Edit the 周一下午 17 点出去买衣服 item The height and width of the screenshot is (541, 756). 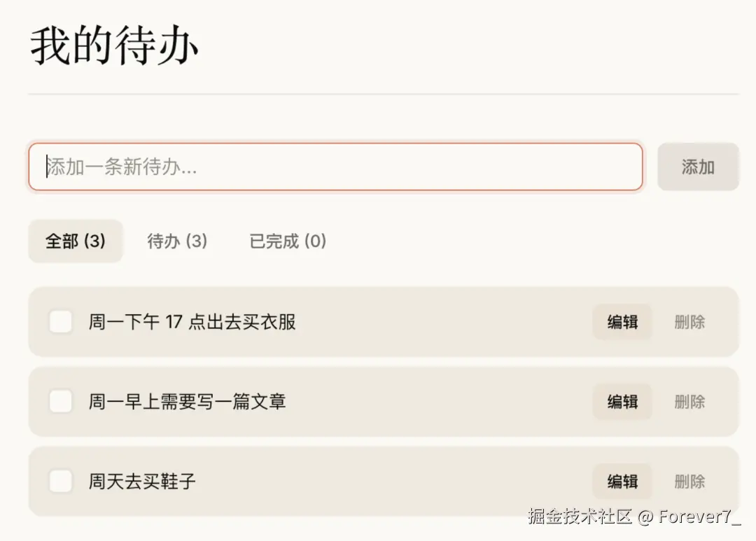(x=622, y=322)
